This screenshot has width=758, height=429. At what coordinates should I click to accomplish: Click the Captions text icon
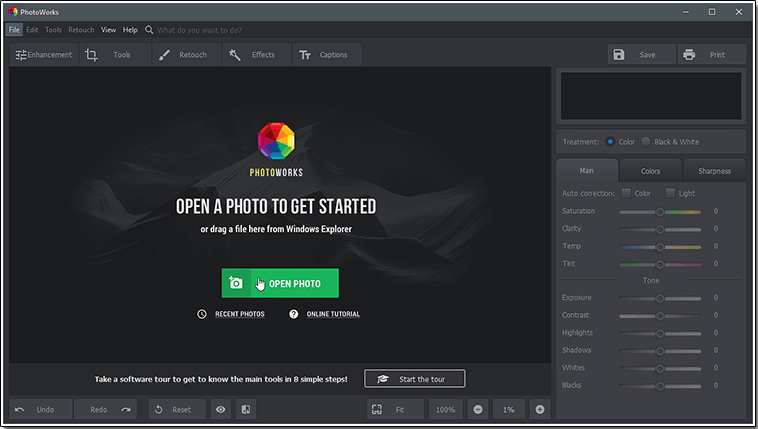pos(305,55)
